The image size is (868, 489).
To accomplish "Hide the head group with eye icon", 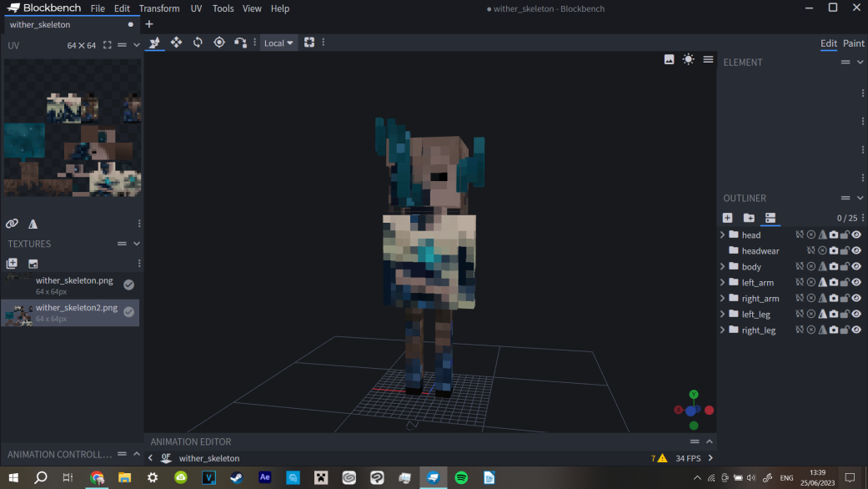I will click(x=856, y=234).
